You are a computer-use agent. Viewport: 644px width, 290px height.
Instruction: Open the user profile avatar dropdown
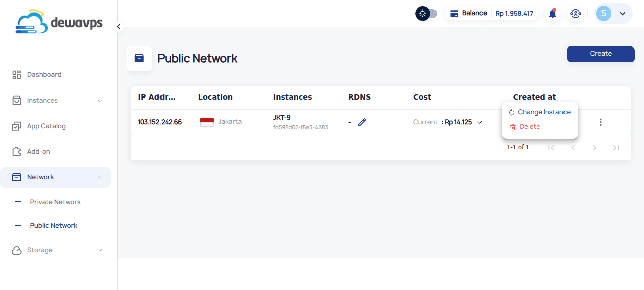tap(613, 14)
